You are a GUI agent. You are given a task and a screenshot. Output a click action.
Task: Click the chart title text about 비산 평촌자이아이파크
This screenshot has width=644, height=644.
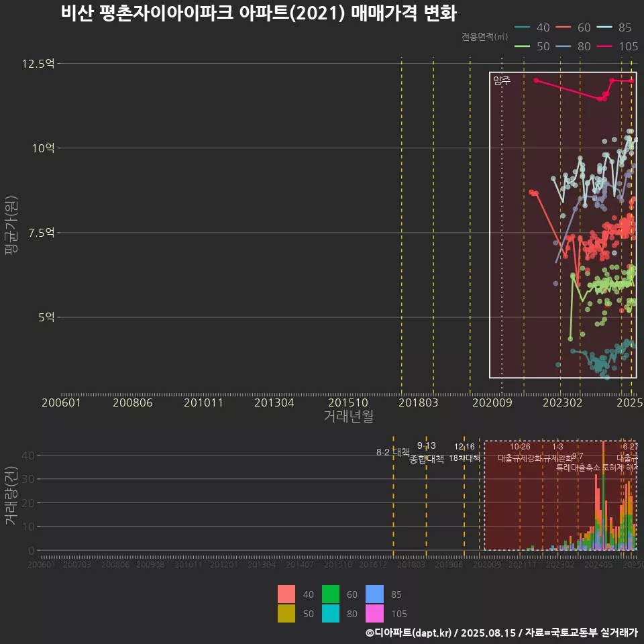click(x=259, y=13)
